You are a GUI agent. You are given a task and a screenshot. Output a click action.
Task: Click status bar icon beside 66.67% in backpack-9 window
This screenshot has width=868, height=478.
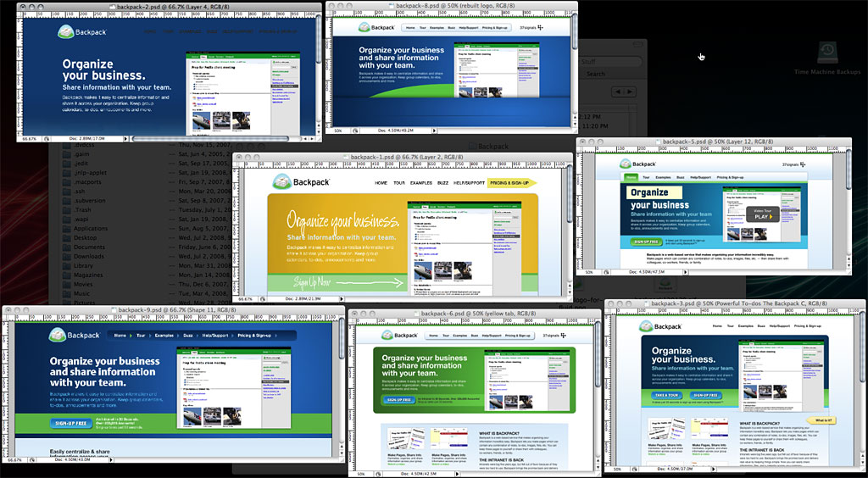[x=31, y=459]
